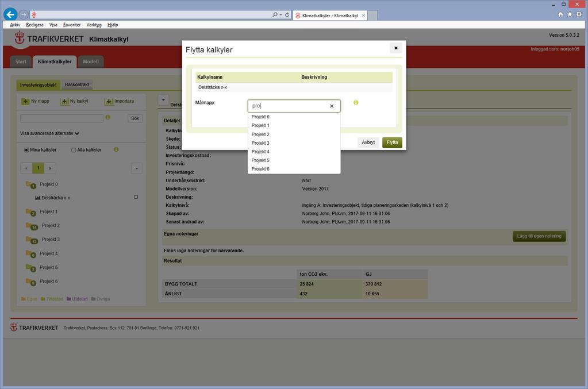Open the Visa menu
Screen dimensions: 588x389
click(x=53, y=25)
